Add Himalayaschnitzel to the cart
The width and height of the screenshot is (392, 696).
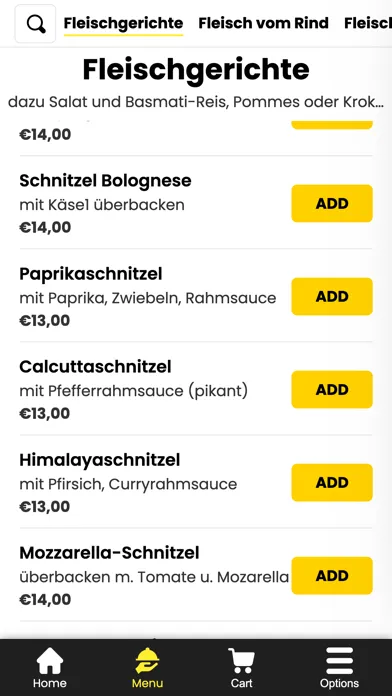(x=332, y=482)
